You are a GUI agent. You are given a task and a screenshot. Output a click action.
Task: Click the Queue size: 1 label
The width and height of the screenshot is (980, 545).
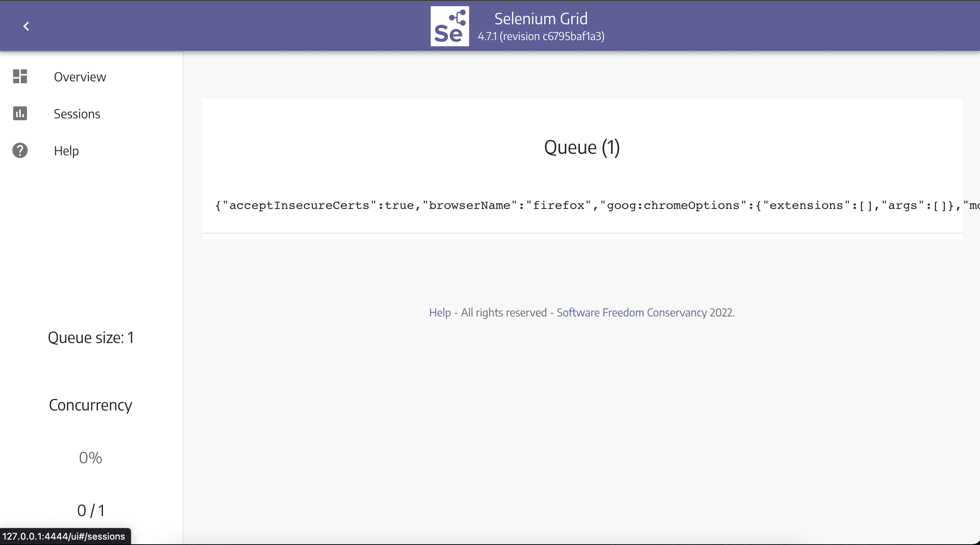pos(91,338)
